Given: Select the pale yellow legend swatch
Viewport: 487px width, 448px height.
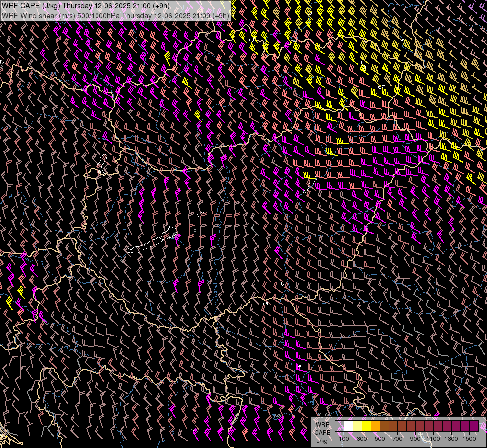Looking at the screenshot, I should (358, 426).
